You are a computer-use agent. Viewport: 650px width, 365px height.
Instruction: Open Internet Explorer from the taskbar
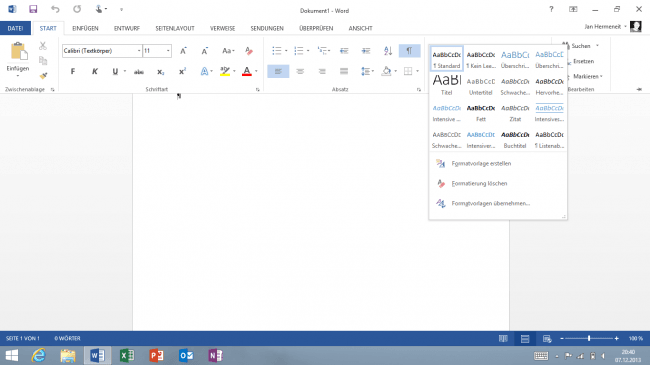point(39,355)
